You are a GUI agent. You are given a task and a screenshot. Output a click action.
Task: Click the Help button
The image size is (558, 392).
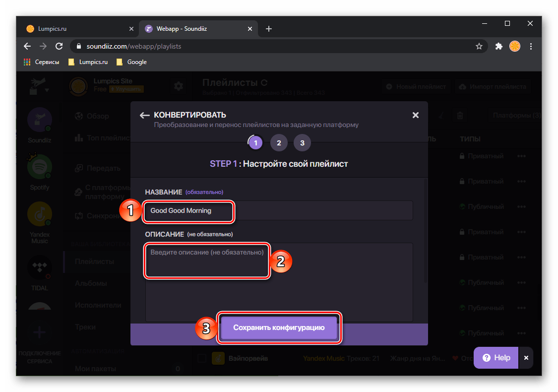[x=496, y=357]
